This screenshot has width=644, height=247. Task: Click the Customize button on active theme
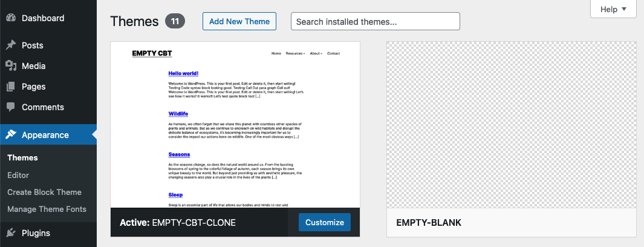coord(325,222)
